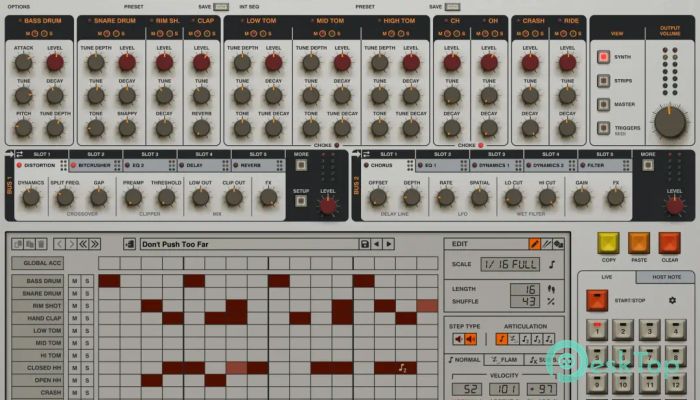Select pattern pad 3
The image size is (700, 400).
pyautogui.click(x=649, y=330)
